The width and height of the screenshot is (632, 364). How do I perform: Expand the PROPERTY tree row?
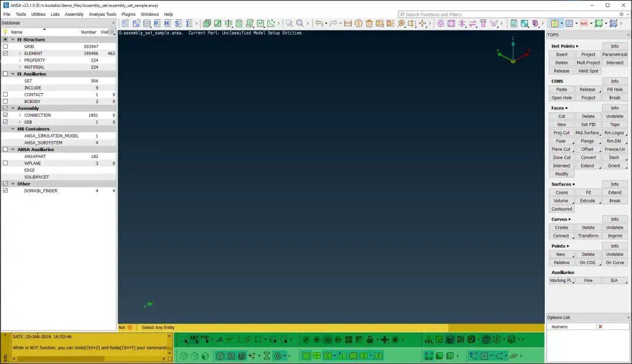20,60
